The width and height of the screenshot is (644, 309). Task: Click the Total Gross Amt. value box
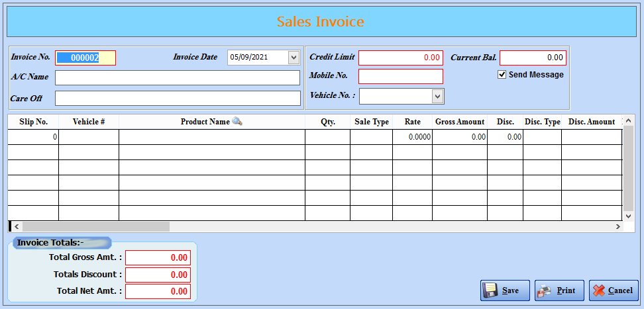pyautogui.click(x=158, y=257)
